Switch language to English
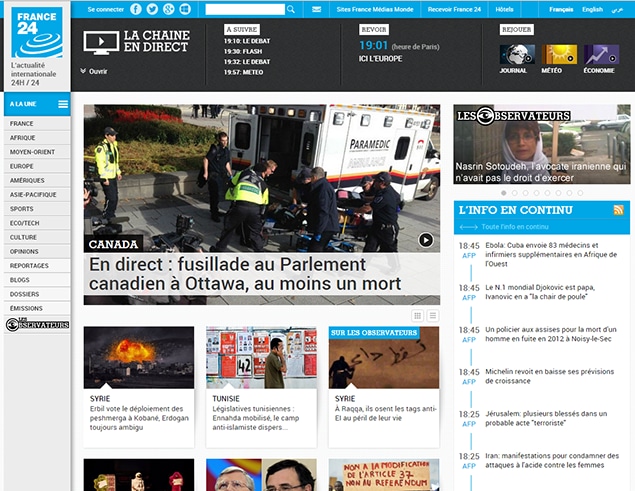The height and width of the screenshot is (491, 635). click(x=592, y=9)
